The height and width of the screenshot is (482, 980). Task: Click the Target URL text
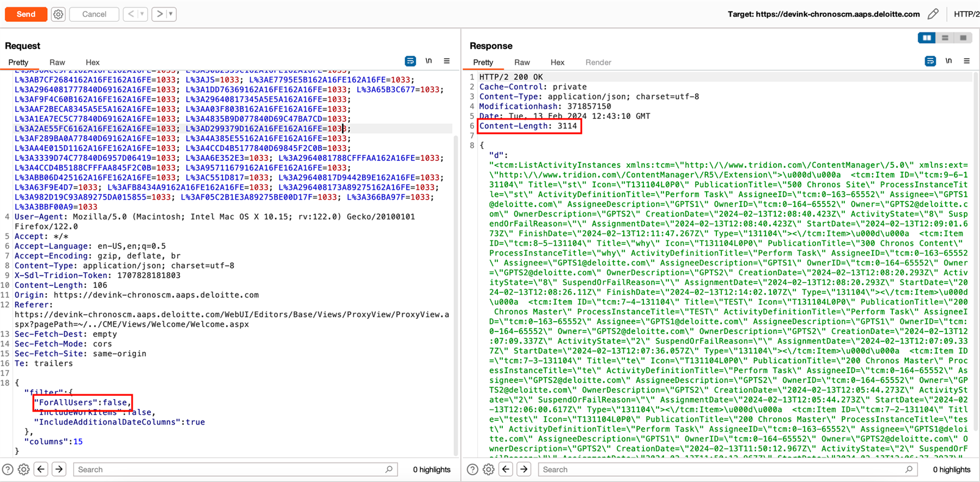824,14
